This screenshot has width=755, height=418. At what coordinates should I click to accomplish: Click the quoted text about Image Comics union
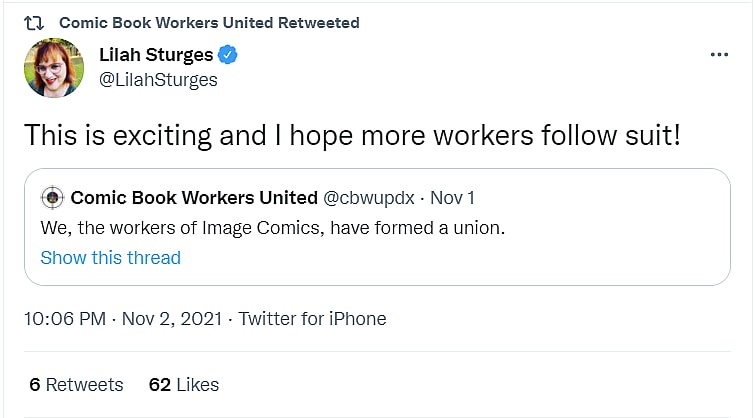tap(273, 227)
